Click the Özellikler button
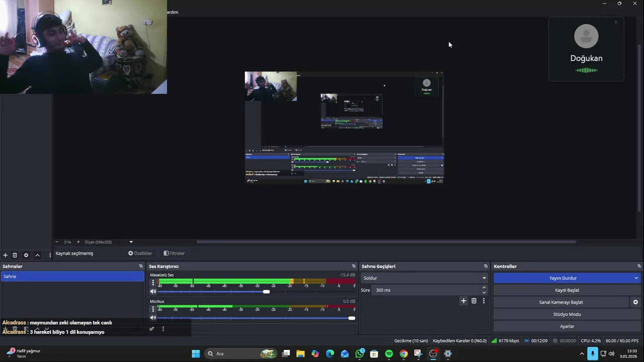 click(x=140, y=253)
